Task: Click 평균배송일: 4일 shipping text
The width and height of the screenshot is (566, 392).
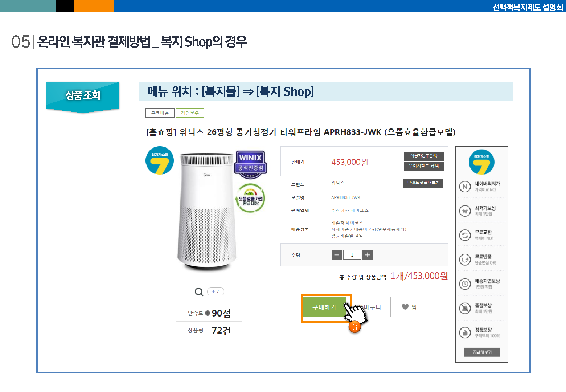Action: tap(347, 236)
